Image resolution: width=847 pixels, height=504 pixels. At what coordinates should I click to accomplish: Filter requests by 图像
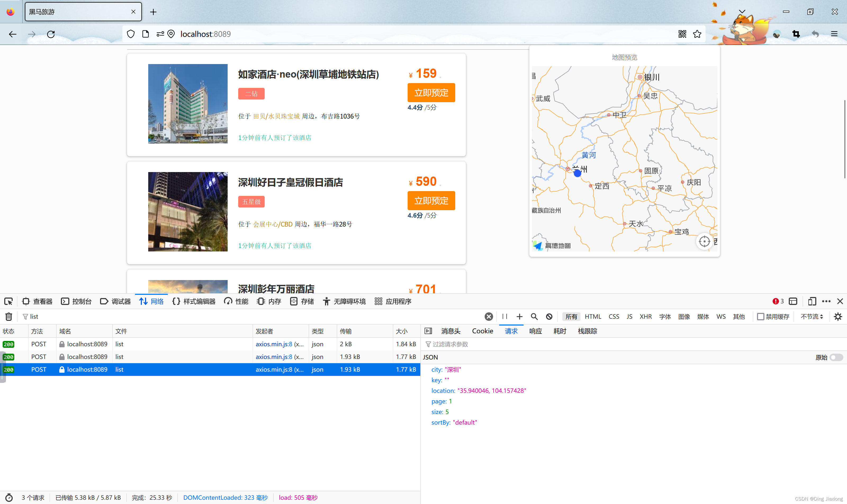(684, 317)
